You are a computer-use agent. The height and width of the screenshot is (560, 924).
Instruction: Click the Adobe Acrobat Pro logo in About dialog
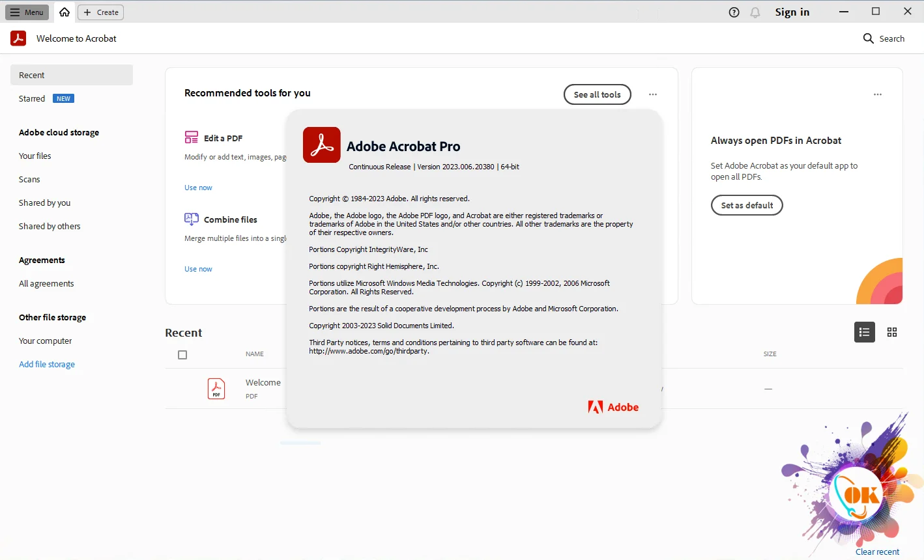coord(322,145)
